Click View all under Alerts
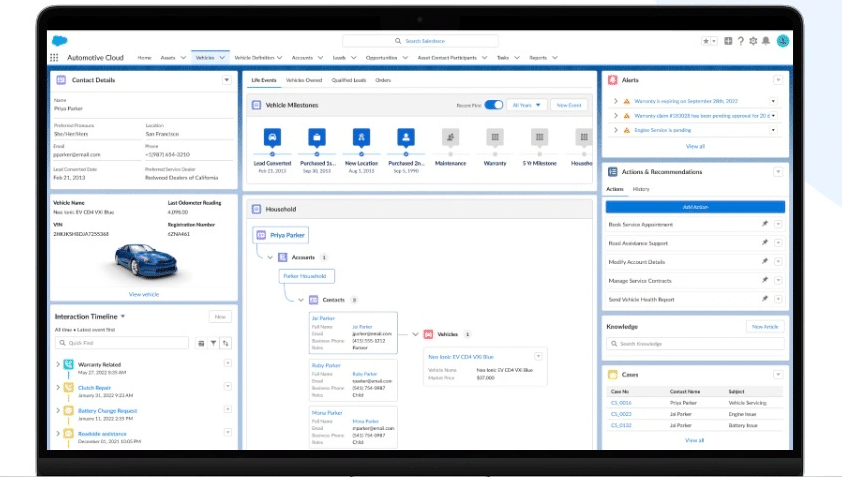This screenshot has width=842, height=477. (695, 146)
